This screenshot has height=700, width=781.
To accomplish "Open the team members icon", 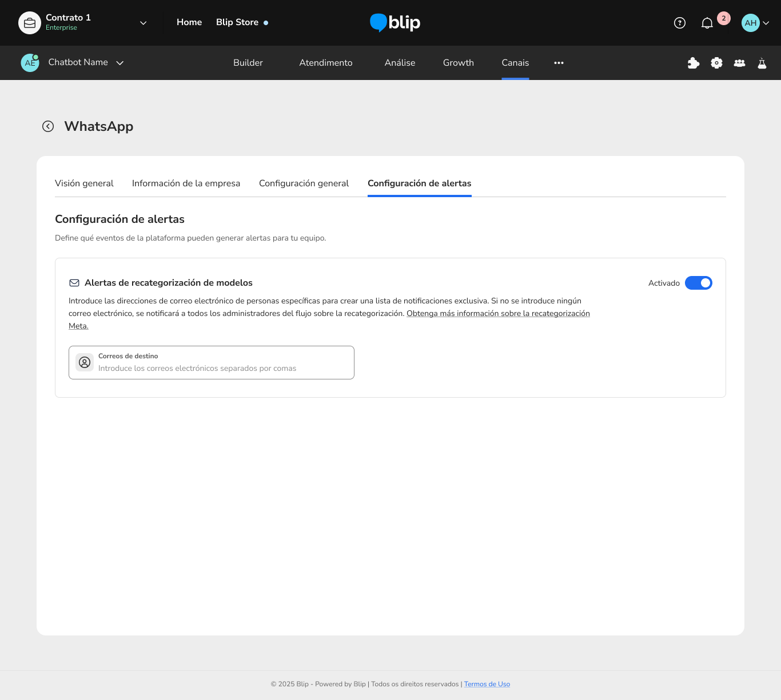I will click(x=739, y=63).
